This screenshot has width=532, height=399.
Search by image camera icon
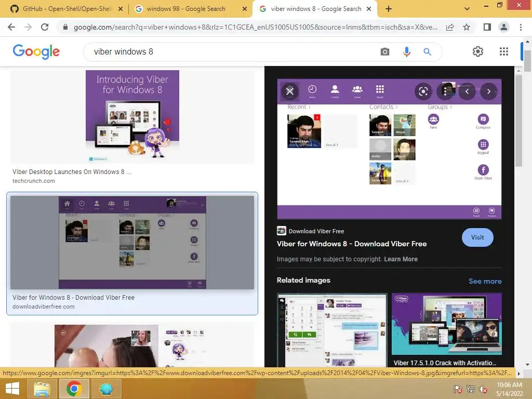coord(385,51)
